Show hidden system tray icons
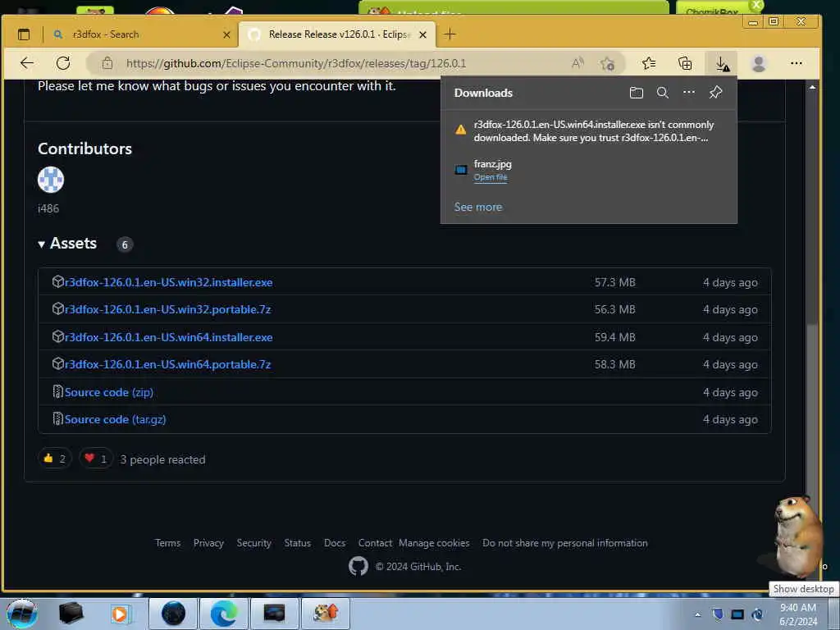 [x=697, y=614]
